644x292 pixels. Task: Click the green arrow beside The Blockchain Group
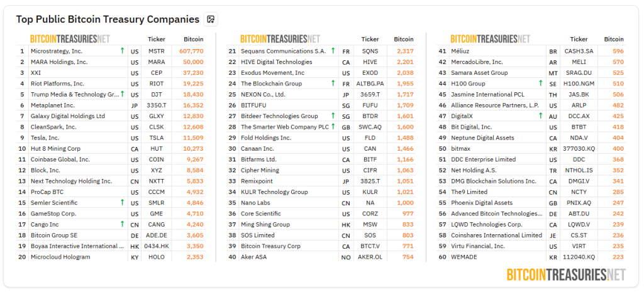pyautogui.click(x=333, y=84)
